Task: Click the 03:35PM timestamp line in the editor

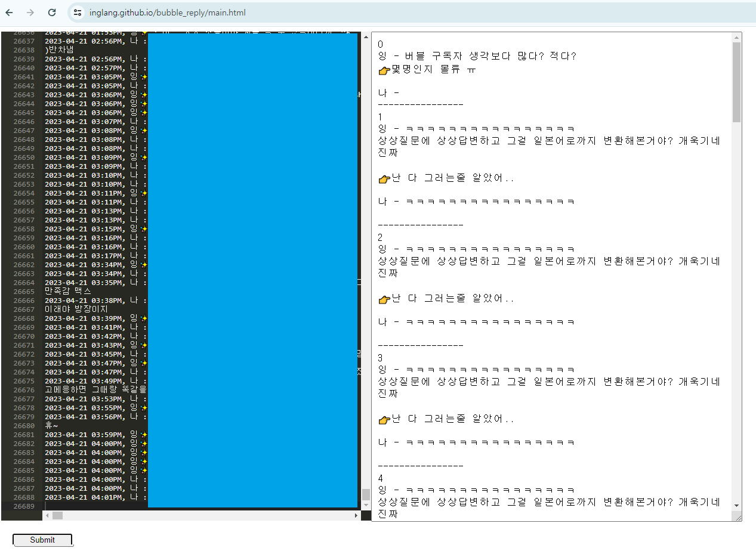Action: [96, 283]
